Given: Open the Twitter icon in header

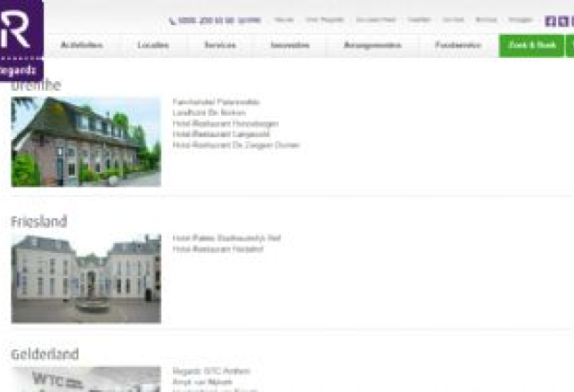Looking at the screenshot, I should pyautogui.click(x=562, y=21).
